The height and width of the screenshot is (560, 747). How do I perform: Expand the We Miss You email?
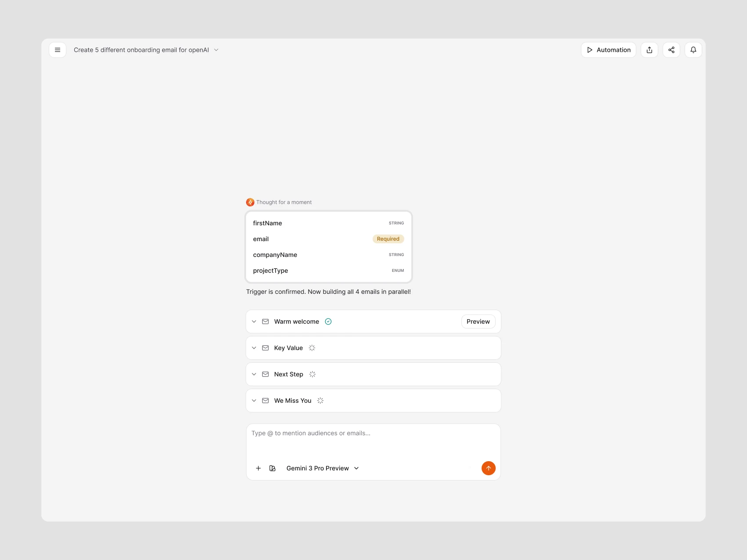pos(254,401)
